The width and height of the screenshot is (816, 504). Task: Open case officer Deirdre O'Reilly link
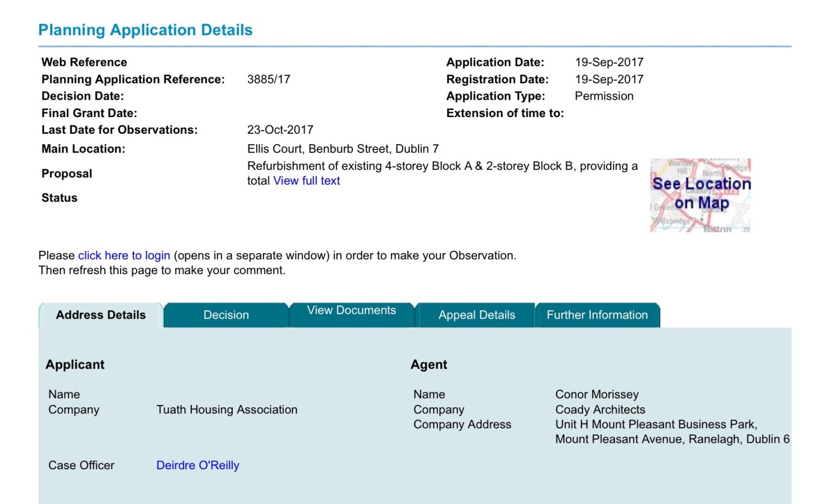197,466
